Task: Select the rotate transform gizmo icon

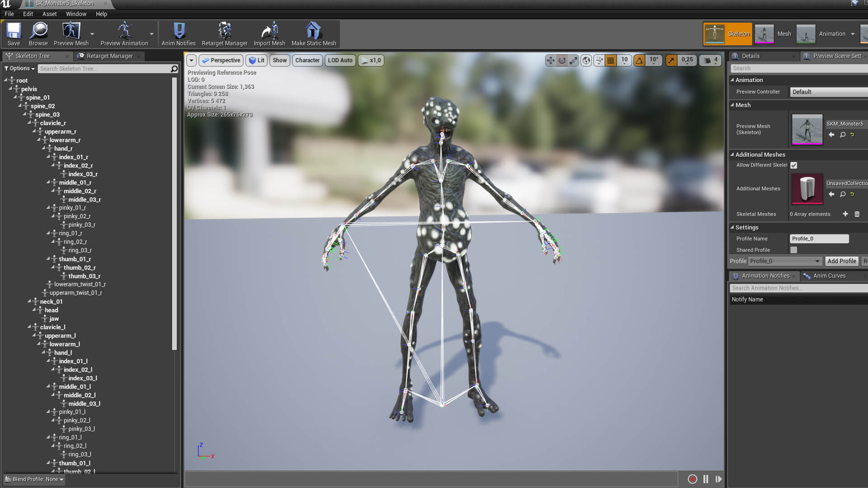Action: [562, 60]
